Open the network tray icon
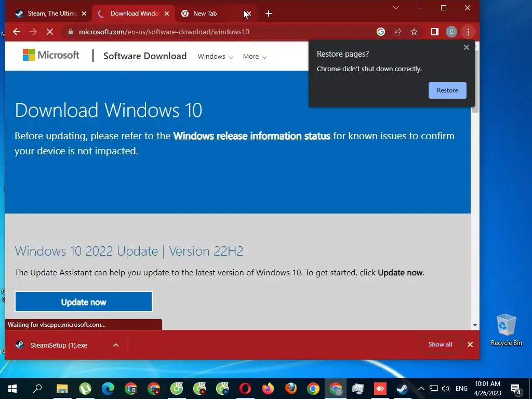Screen dimensions: 532x399 [434, 389]
